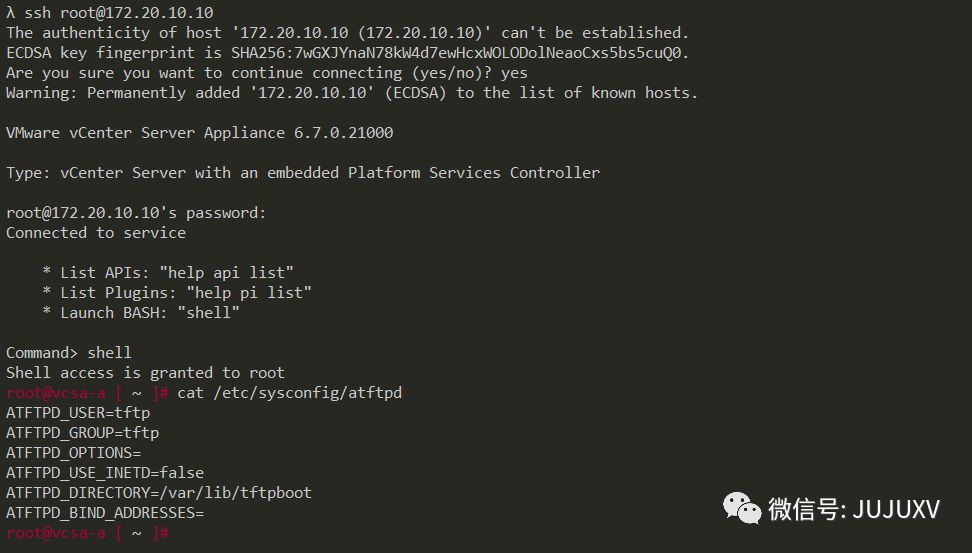The image size is (972, 553).
Task: Click the ssh root@172.20.10.10 command line
Action: click(110, 12)
